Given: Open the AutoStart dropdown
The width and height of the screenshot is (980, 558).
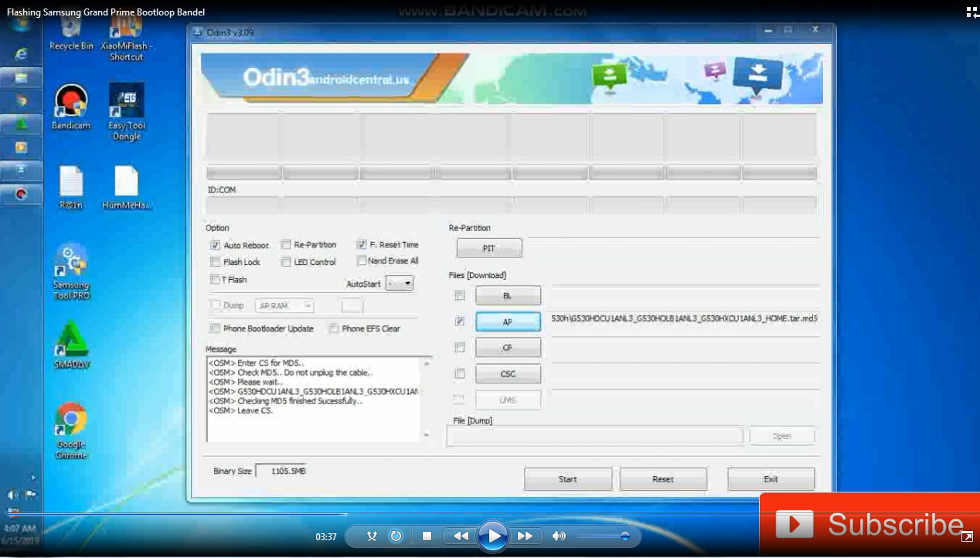Looking at the screenshot, I should 400,284.
